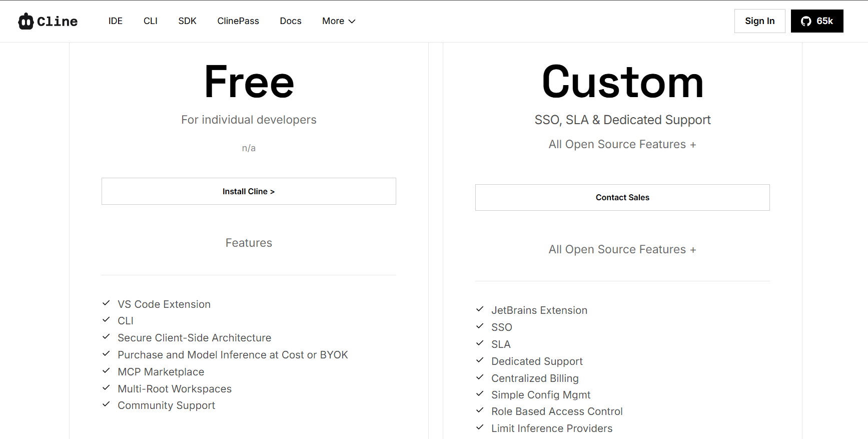Go to the CLI nav item

[151, 21]
